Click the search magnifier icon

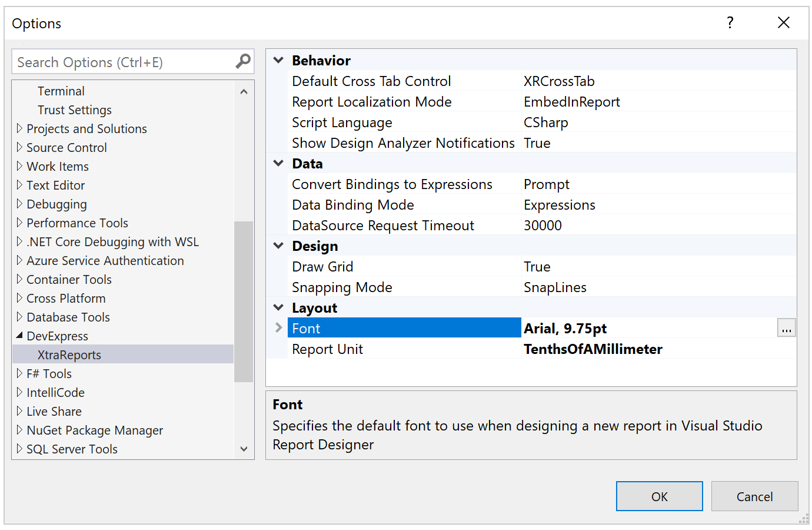(x=243, y=61)
